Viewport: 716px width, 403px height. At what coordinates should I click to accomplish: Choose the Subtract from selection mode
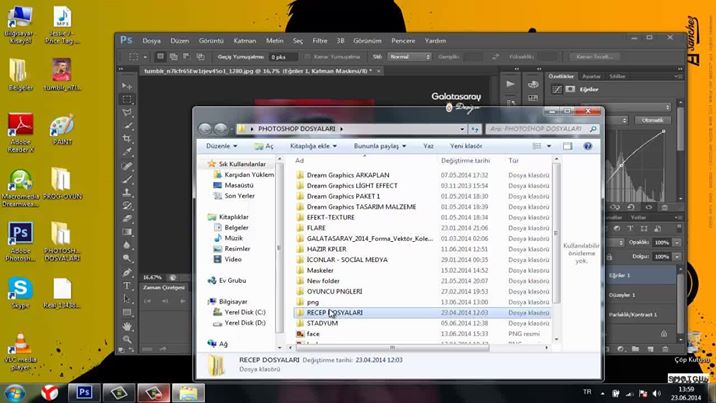point(187,57)
